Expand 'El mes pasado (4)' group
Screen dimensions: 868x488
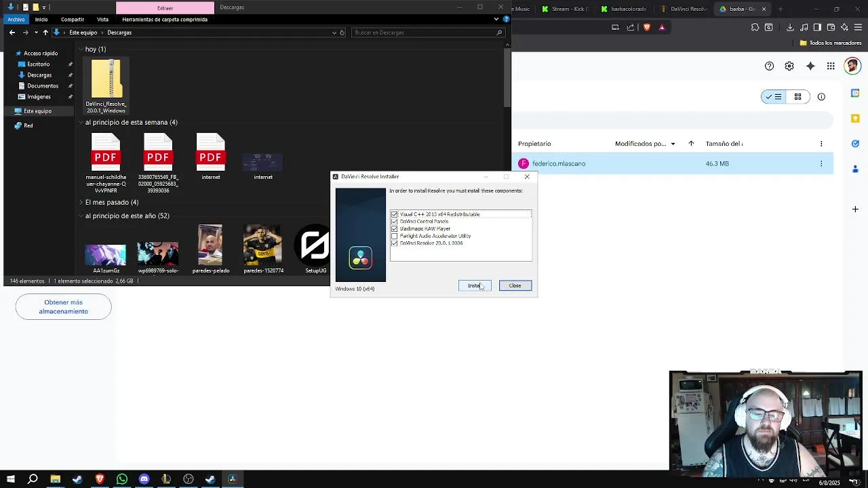81,203
